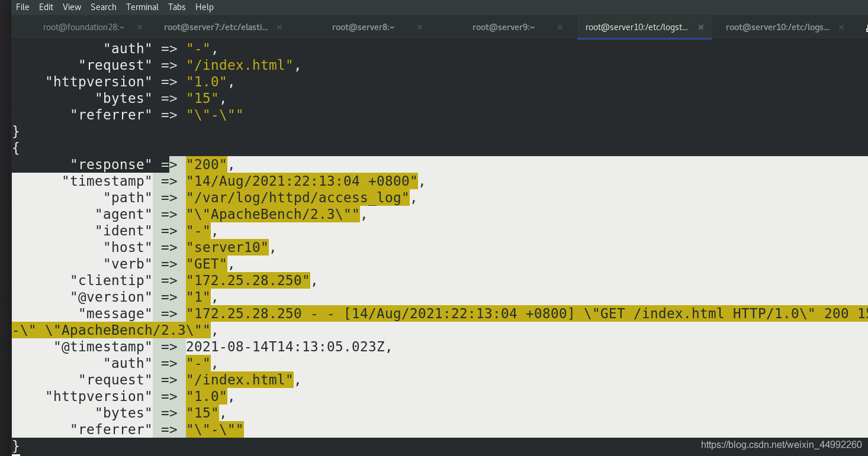Open the Tabs menu
868x456 pixels.
(x=176, y=7)
